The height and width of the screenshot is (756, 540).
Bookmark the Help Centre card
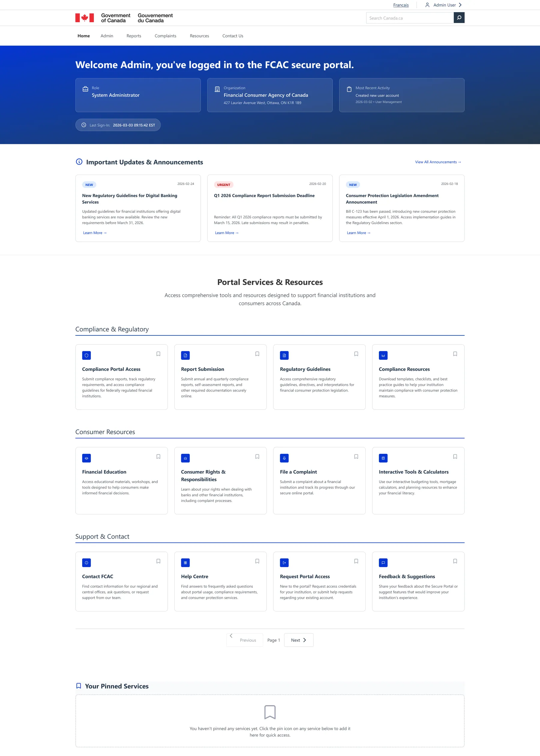click(257, 561)
